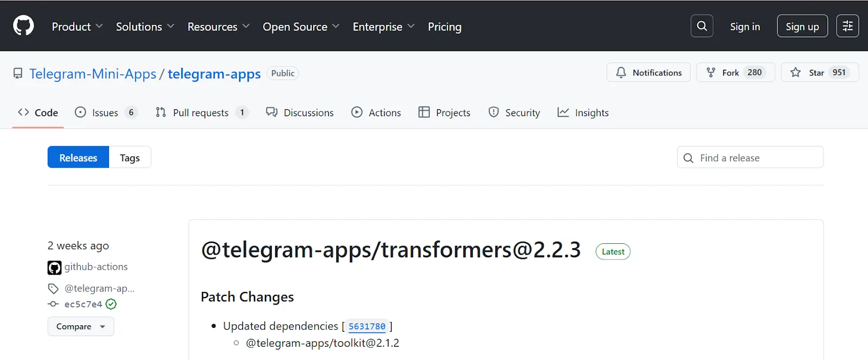The width and height of the screenshot is (868, 360).
Task: Click the Star 951 button
Action: pyautogui.click(x=820, y=72)
